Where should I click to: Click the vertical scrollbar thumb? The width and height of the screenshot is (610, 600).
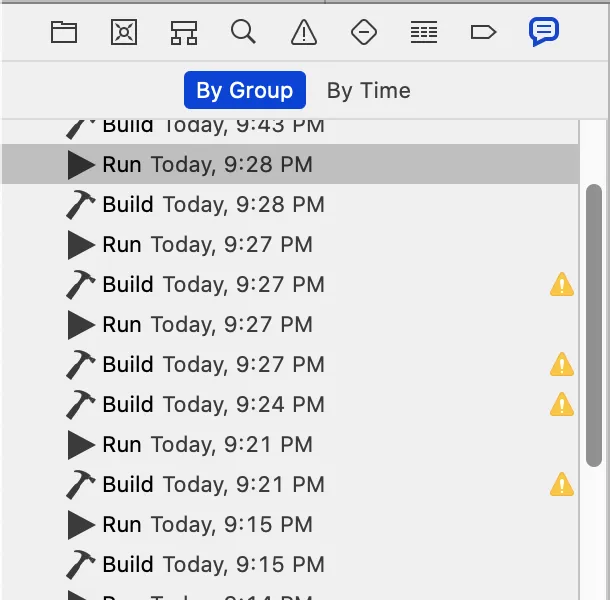pos(594,325)
